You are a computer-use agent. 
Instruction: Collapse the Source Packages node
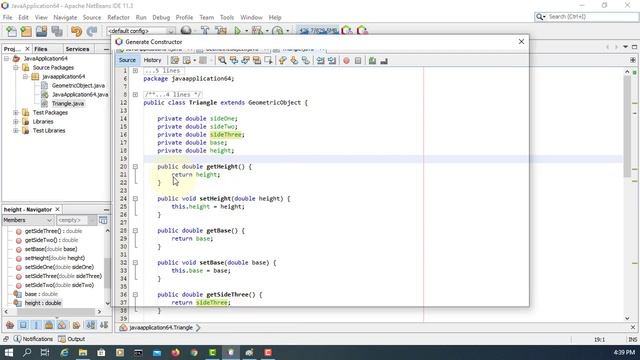point(16,67)
